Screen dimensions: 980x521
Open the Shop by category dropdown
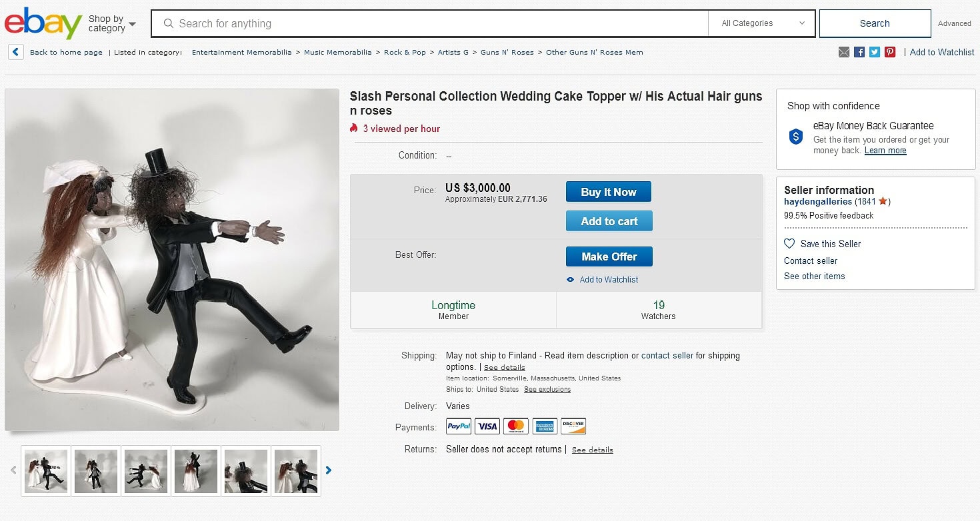[112, 24]
